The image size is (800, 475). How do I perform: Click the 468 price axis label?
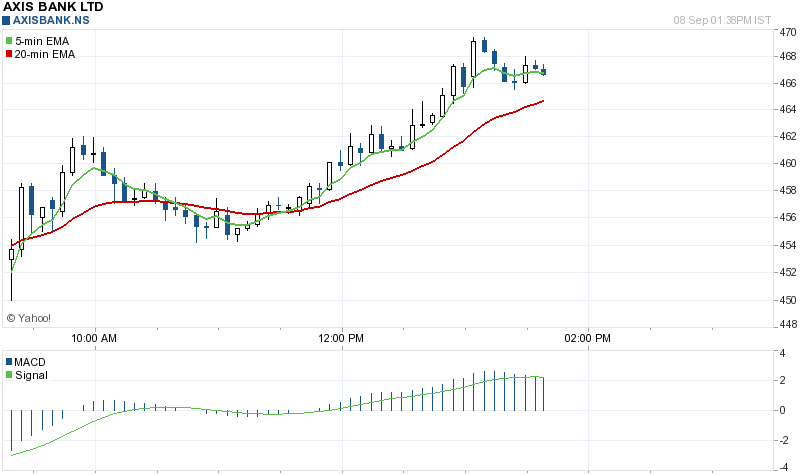[x=788, y=56]
